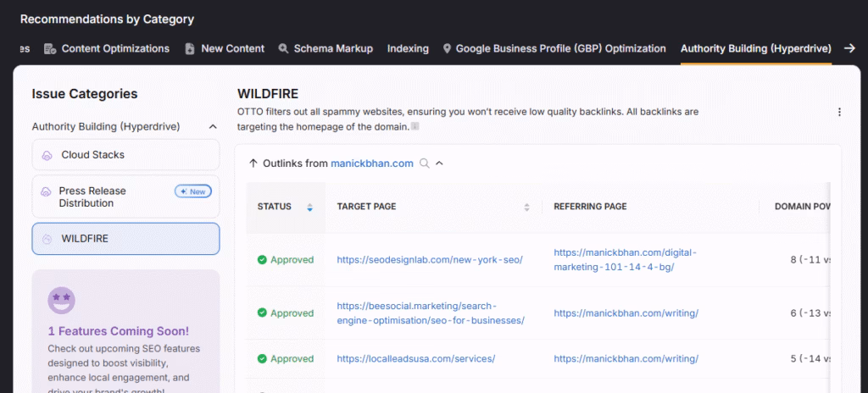Click the info icon after WILDFIRE description
Image resolution: width=868 pixels, height=393 pixels.
pyautogui.click(x=415, y=126)
